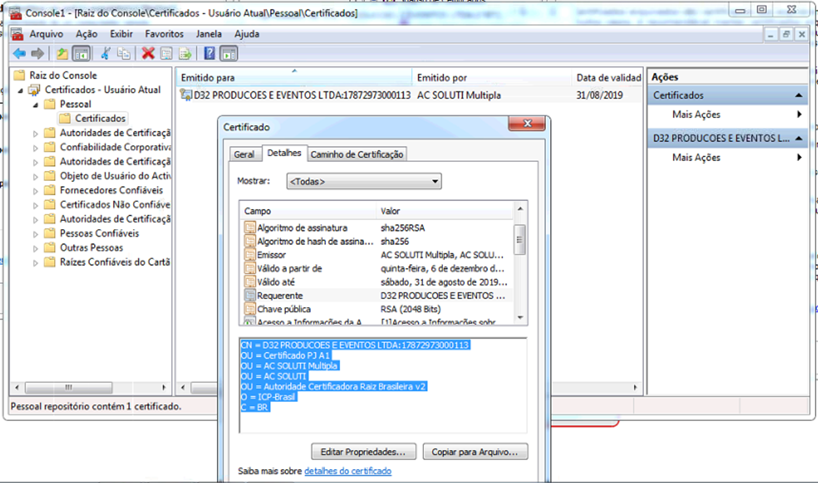Open the Ação menu

[86, 34]
